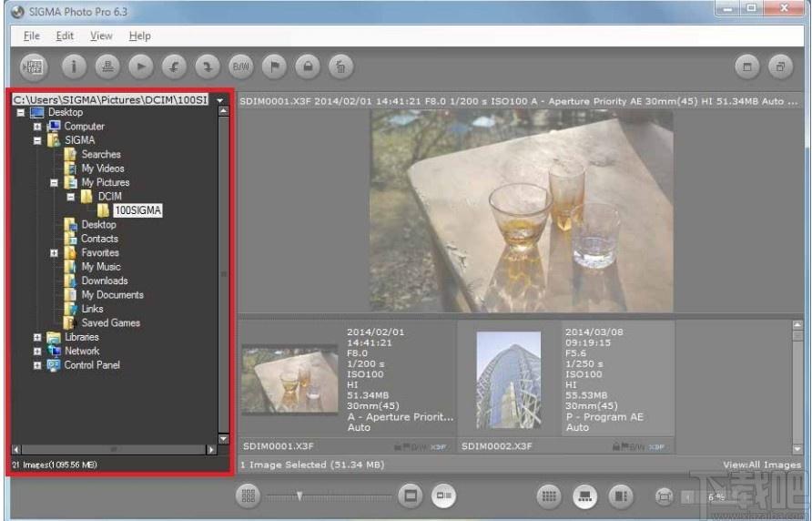Rotate image left with toolbar icon
The height and width of the screenshot is (521, 812).
click(x=174, y=66)
